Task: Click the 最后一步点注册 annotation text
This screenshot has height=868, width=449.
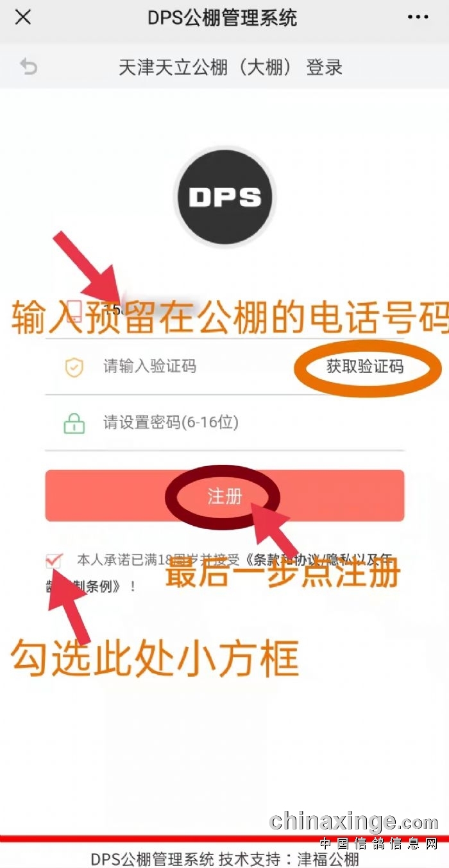Action: tap(283, 571)
